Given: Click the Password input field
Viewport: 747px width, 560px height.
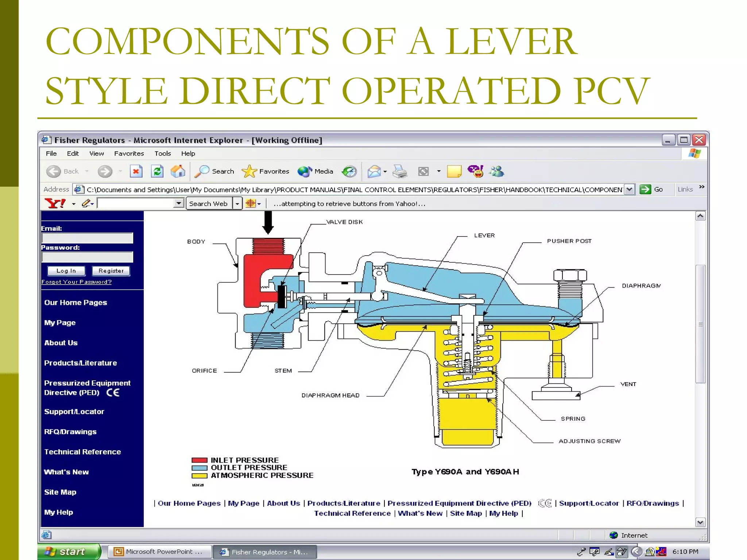Looking at the screenshot, I should [x=87, y=257].
